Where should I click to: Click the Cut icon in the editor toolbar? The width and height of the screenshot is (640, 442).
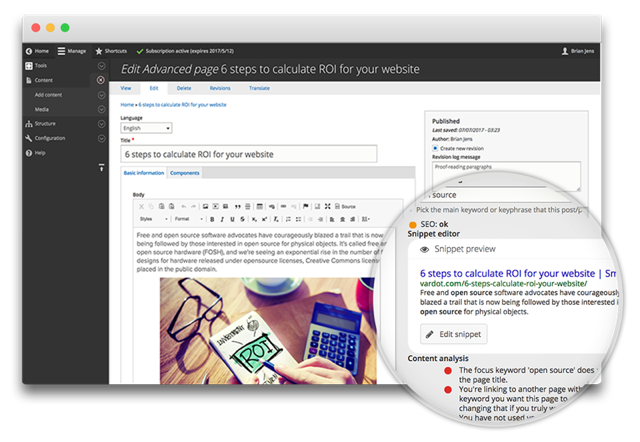[x=141, y=207]
